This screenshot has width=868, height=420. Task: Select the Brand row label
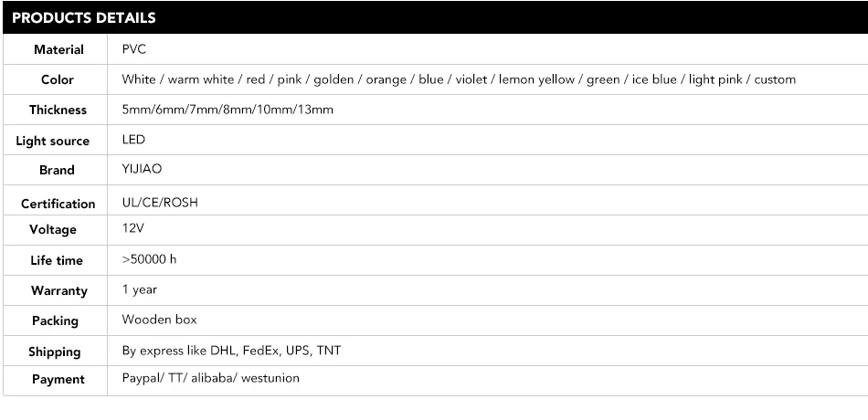[x=57, y=170]
